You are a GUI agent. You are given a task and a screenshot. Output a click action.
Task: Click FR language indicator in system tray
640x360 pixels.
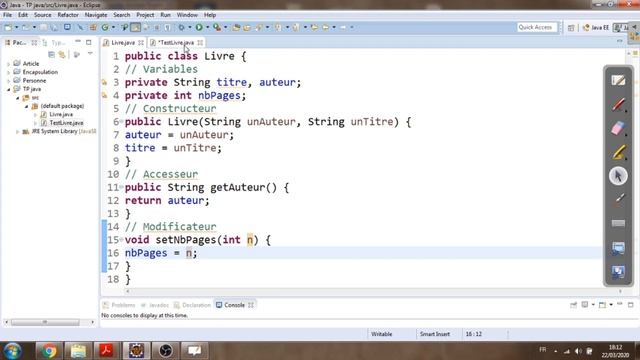(x=542, y=350)
